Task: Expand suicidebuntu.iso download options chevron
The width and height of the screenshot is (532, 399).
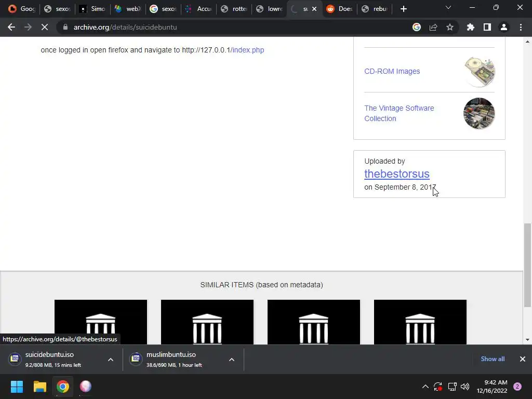Action: [111, 360]
